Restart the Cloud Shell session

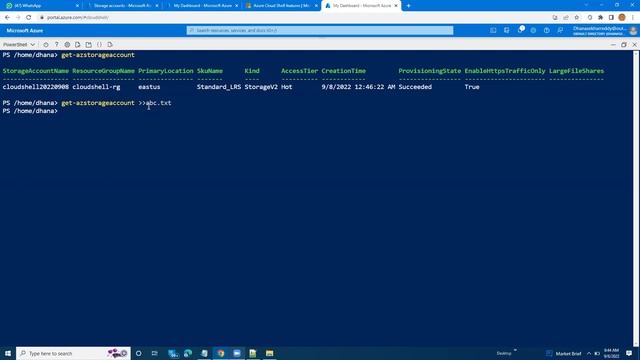click(x=46, y=44)
